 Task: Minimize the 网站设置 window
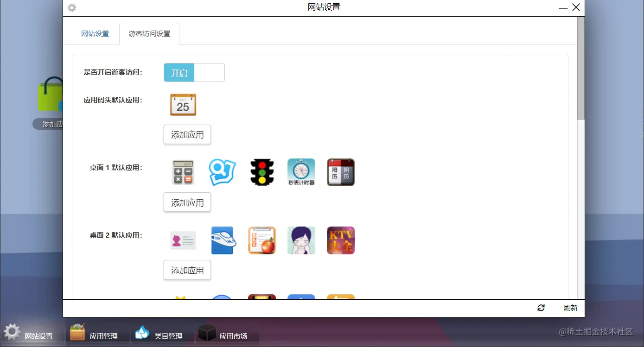(563, 8)
